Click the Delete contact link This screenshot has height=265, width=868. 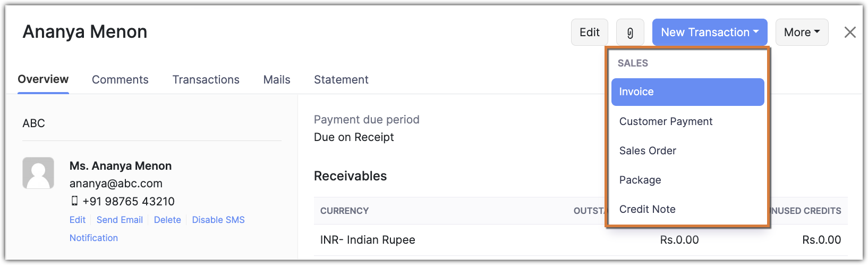pyautogui.click(x=167, y=220)
